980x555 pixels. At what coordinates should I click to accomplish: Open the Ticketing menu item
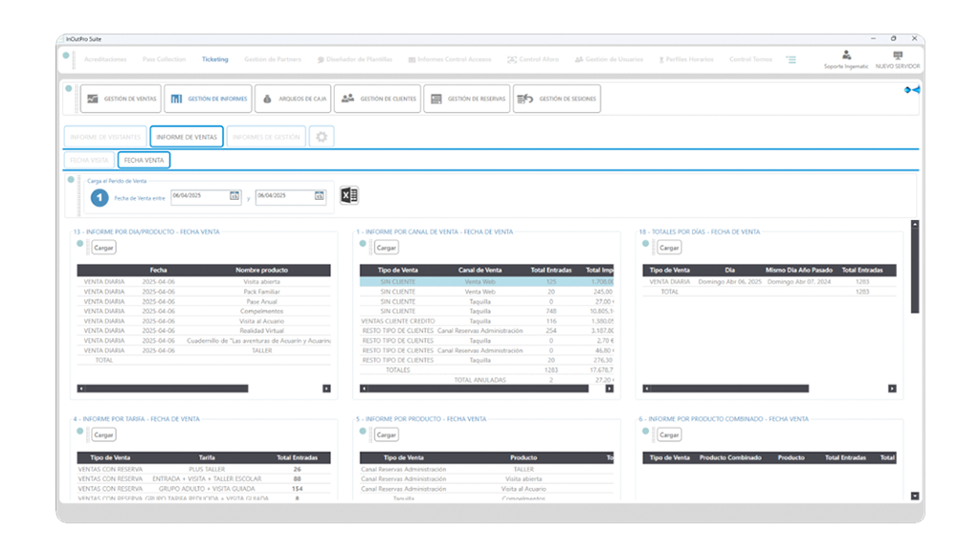point(215,59)
